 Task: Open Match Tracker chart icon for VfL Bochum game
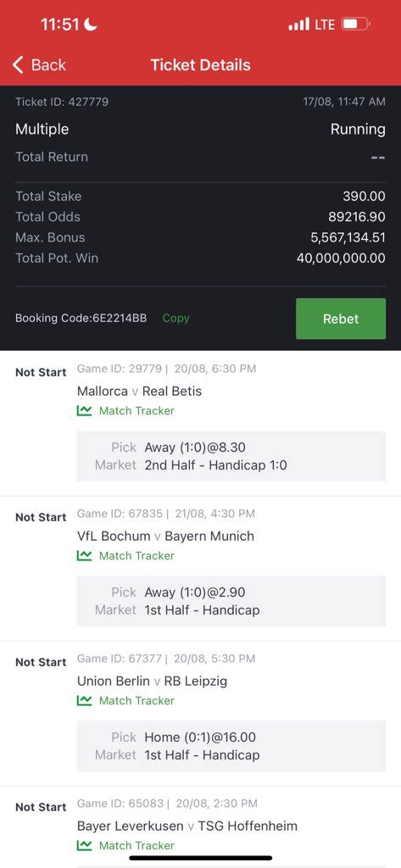[x=84, y=556]
